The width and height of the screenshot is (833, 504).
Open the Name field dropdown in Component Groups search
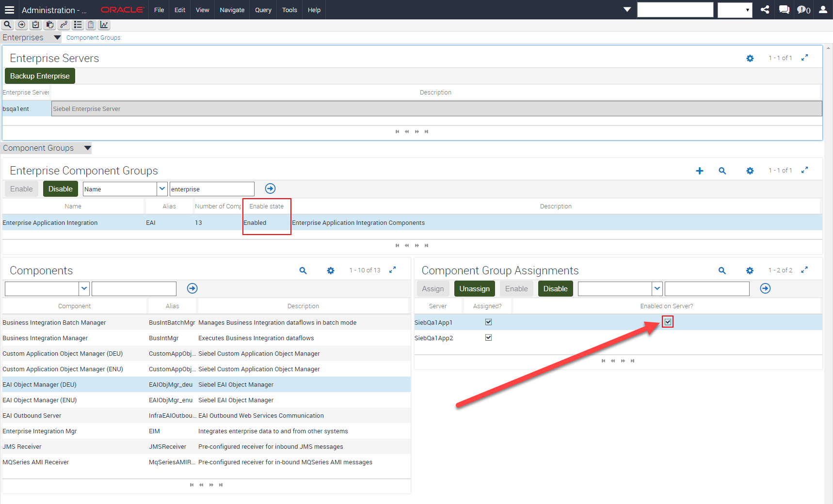[x=162, y=189]
